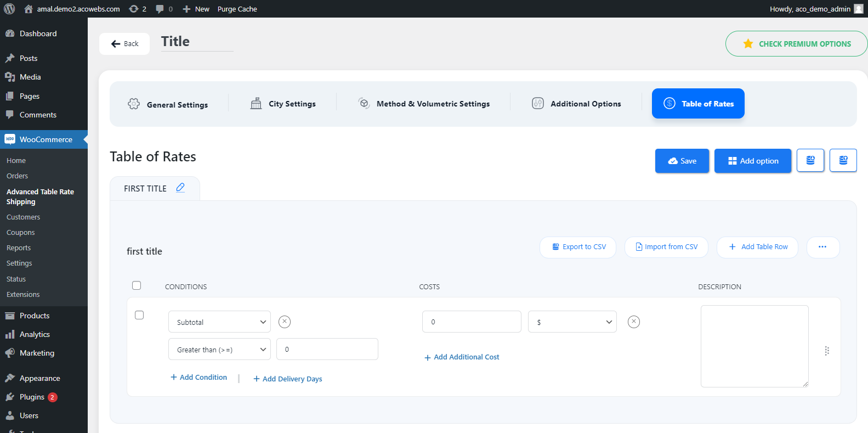Switch to City Settings tab

point(283,104)
